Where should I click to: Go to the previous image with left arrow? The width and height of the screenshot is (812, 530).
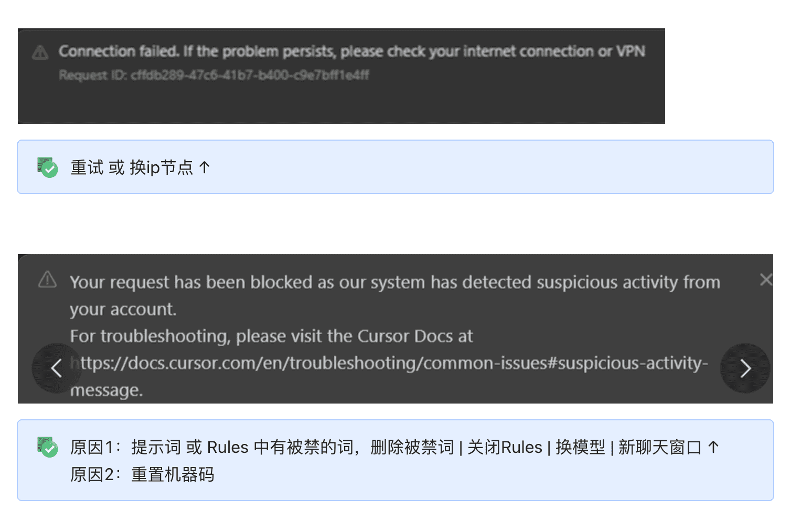point(57,368)
